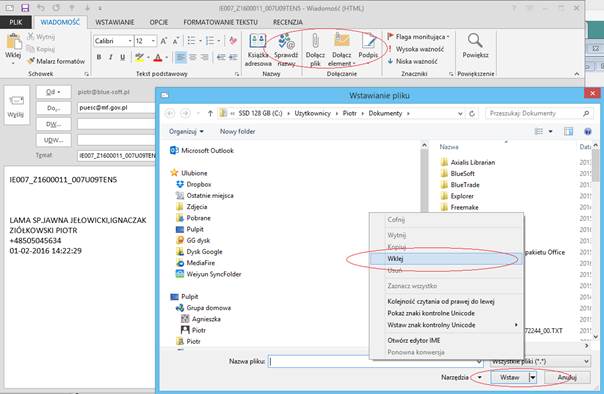Screen dimensions: 604x394
Task: Click the Anuluj cancel button
Action: coord(567,377)
